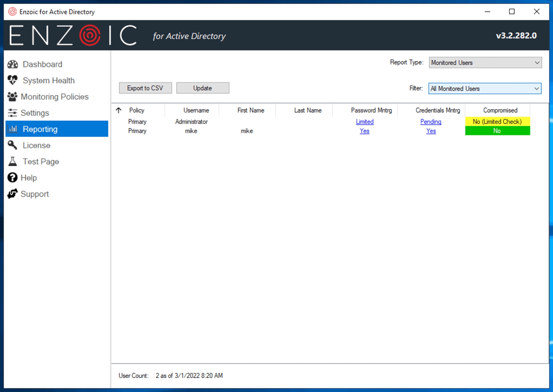This screenshot has height=392, width=553.
Task: Toggle sort arrow on Policy column
Action: 119,111
